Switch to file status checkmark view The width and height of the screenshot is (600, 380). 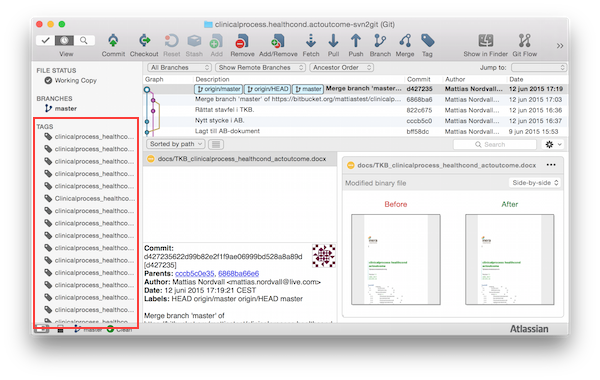click(x=46, y=40)
